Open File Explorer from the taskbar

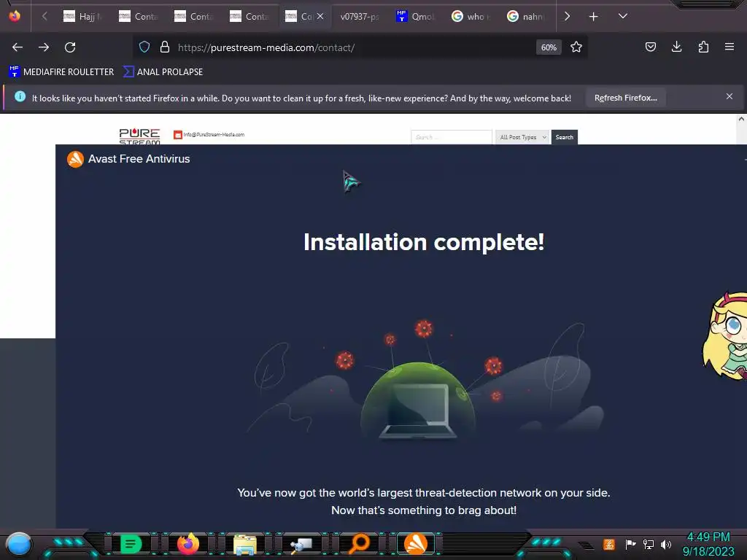(x=245, y=544)
